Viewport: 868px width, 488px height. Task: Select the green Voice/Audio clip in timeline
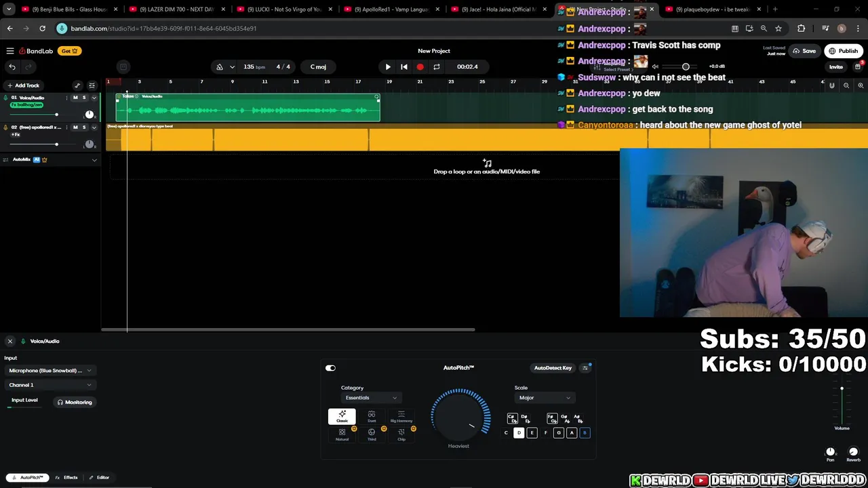coord(248,108)
